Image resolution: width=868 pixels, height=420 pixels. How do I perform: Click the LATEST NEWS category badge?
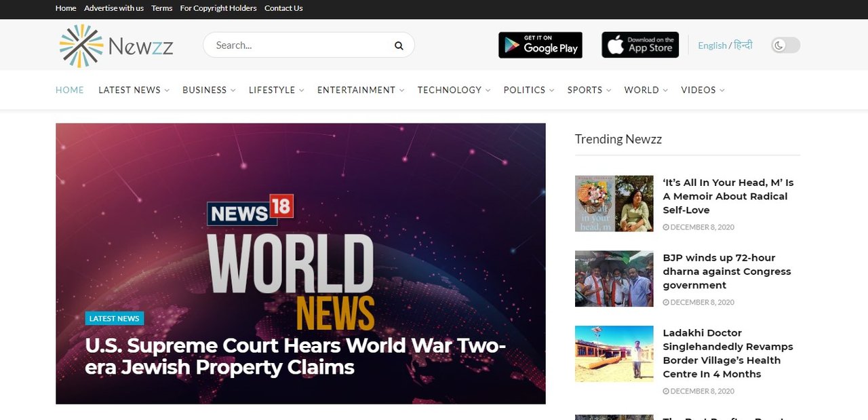115,318
